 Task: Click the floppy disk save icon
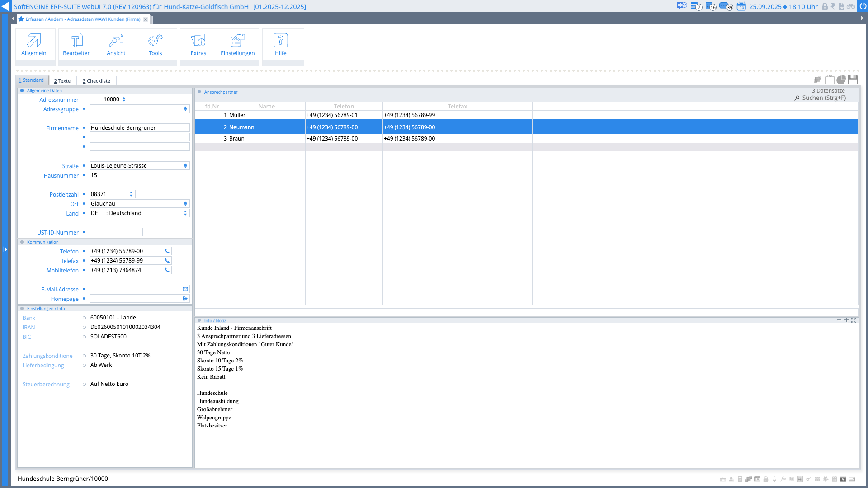click(x=853, y=80)
